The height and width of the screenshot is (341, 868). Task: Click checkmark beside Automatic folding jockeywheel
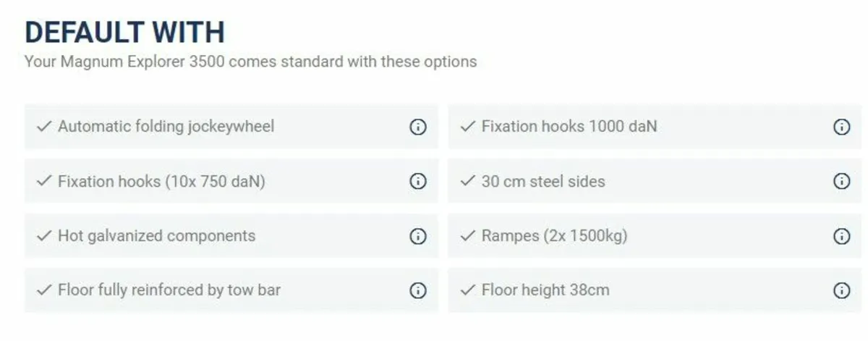[x=44, y=127]
